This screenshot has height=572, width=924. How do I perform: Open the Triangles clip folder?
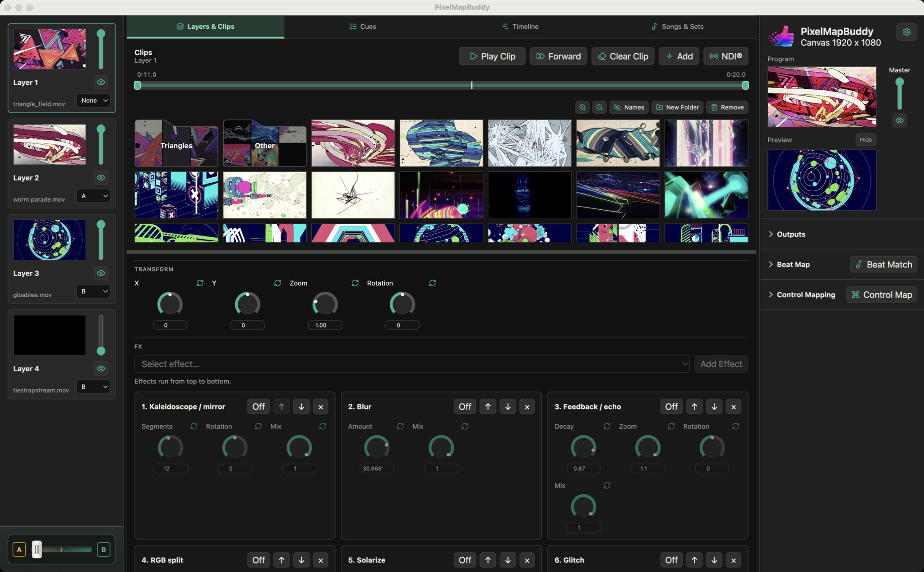point(176,143)
